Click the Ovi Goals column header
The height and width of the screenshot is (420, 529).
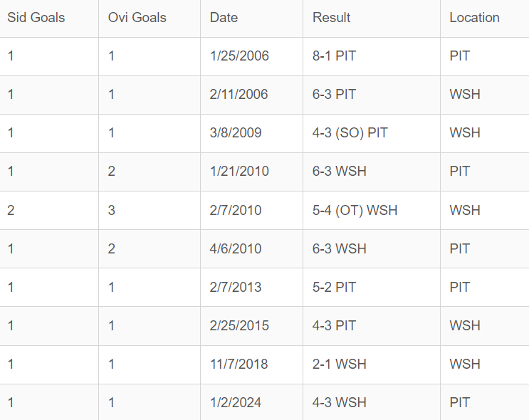click(137, 18)
